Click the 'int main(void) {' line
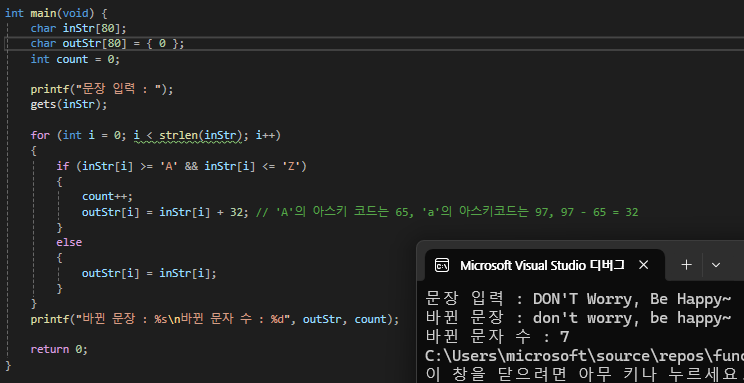Screen dimensions: 744x383 [56, 13]
